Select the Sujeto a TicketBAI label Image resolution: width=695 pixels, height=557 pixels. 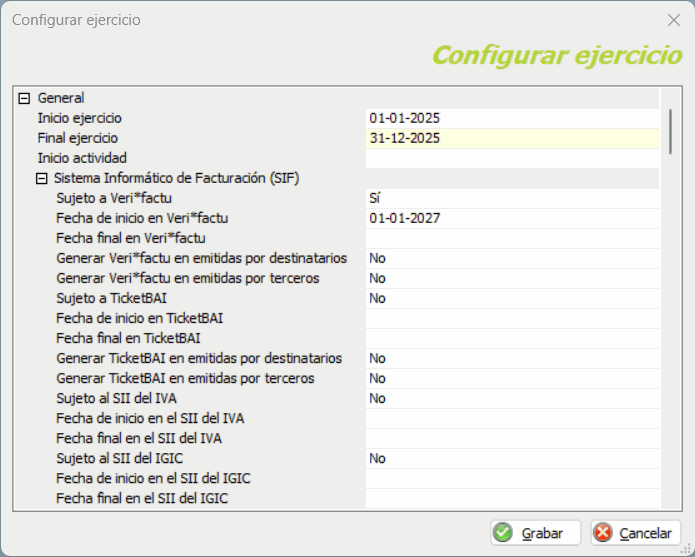pyautogui.click(x=111, y=298)
